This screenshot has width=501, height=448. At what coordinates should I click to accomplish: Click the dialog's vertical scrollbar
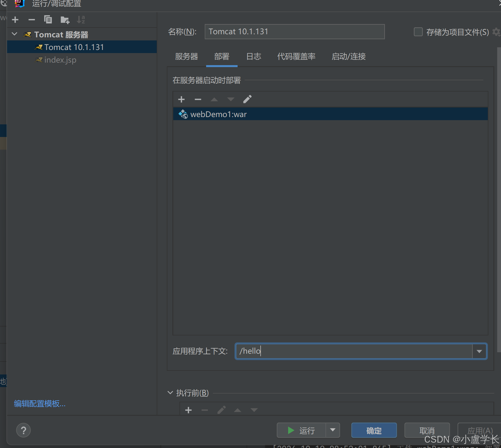pyautogui.click(x=499, y=199)
